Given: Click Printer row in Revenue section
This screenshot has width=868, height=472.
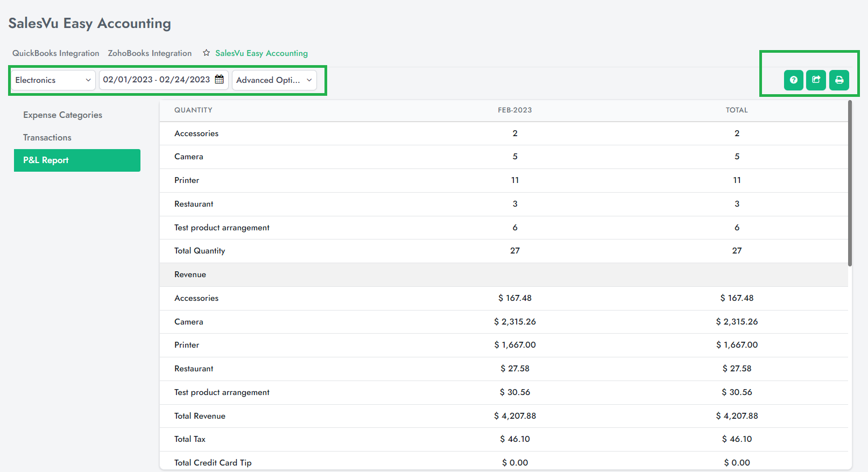Looking at the screenshot, I should (504, 345).
